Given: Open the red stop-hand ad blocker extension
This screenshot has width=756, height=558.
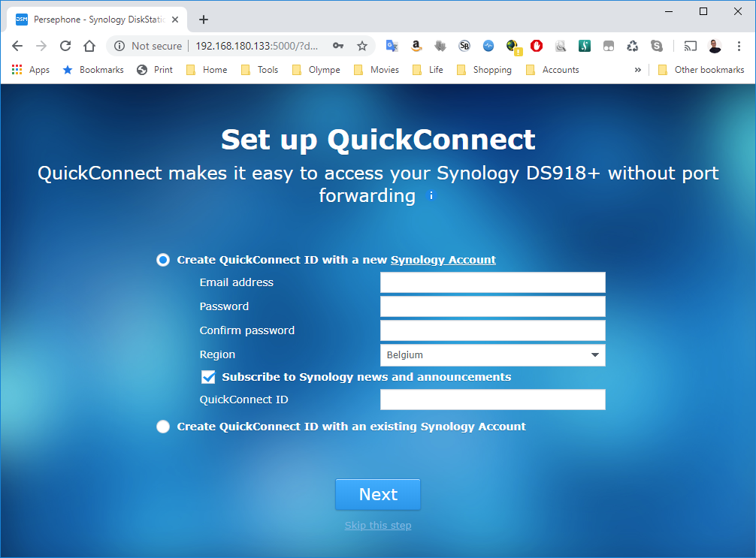Looking at the screenshot, I should (x=537, y=46).
